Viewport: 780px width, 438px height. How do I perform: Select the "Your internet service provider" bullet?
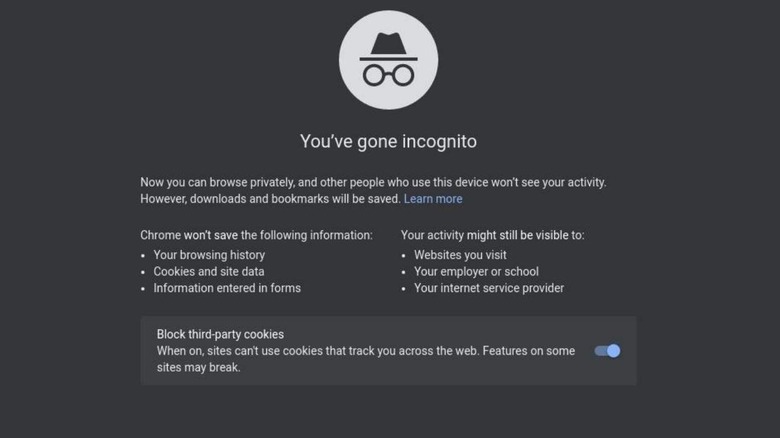pyautogui.click(x=489, y=288)
